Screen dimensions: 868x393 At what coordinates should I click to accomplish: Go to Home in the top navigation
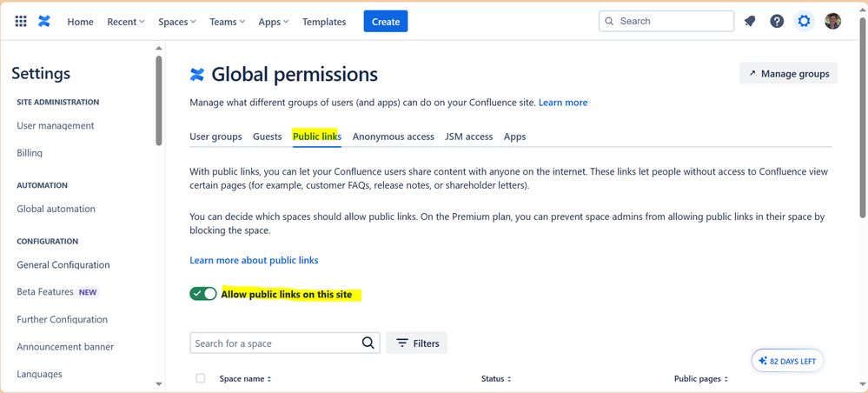pos(80,22)
